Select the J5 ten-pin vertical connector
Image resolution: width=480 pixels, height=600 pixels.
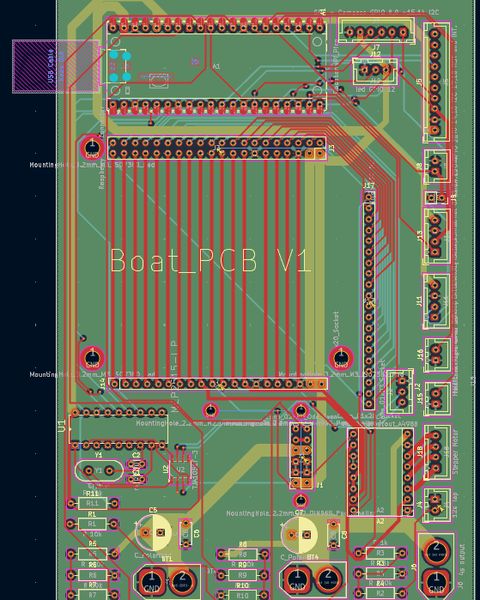click(x=436, y=82)
